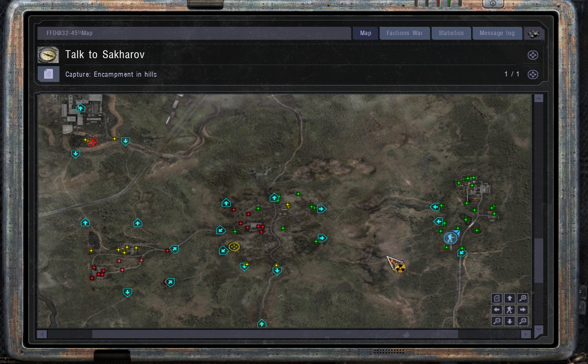Locate the Capture Encampment task on map

tap(533, 74)
